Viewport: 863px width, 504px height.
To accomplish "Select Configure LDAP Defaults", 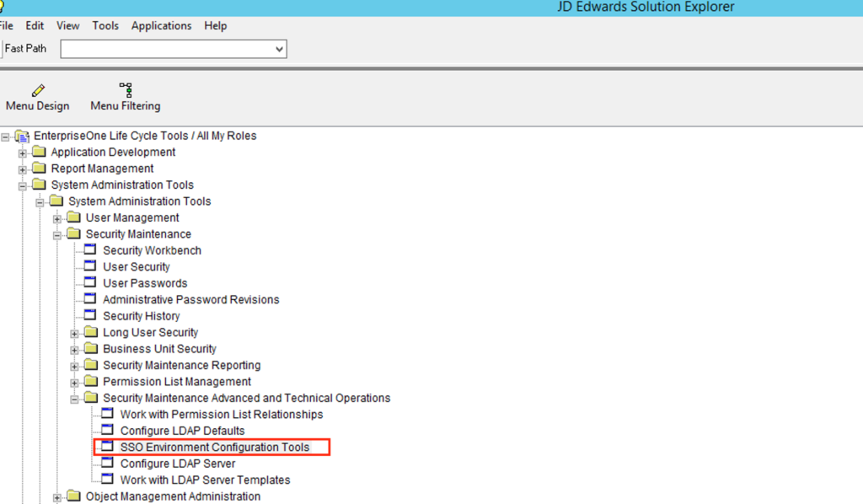I will point(182,431).
